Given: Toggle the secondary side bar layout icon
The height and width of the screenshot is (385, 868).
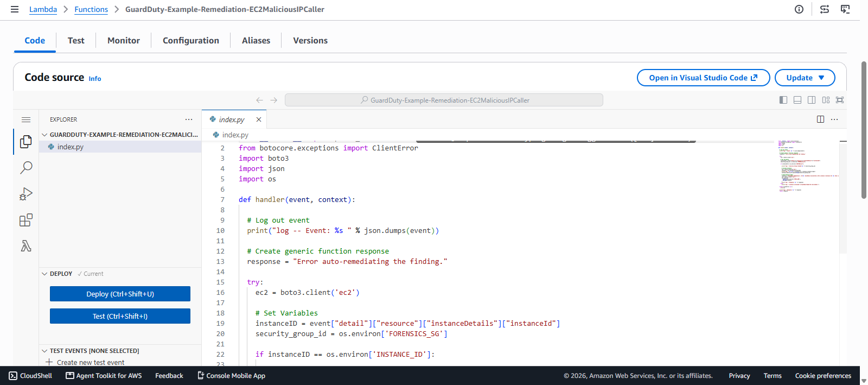Looking at the screenshot, I should coord(812,100).
